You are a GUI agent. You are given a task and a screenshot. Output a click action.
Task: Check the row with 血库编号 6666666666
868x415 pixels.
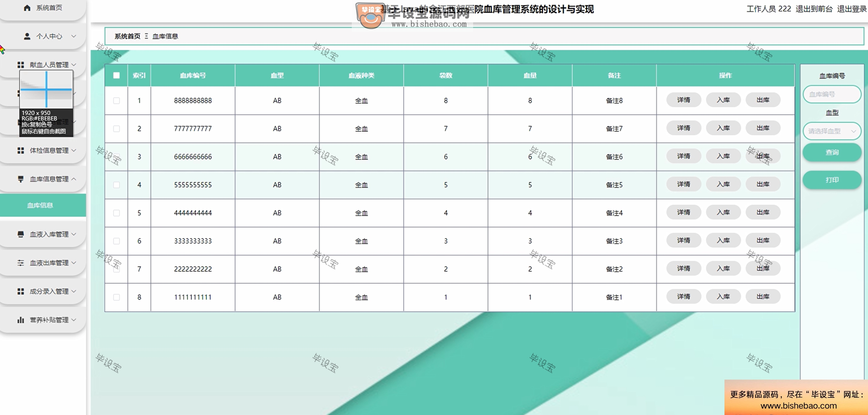point(116,157)
